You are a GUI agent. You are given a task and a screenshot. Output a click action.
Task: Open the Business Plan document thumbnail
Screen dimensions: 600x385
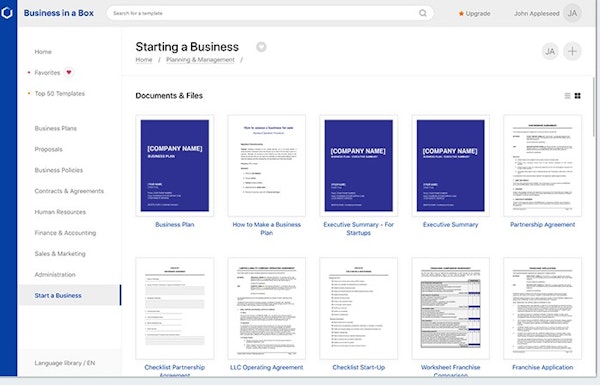pyautogui.click(x=174, y=165)
